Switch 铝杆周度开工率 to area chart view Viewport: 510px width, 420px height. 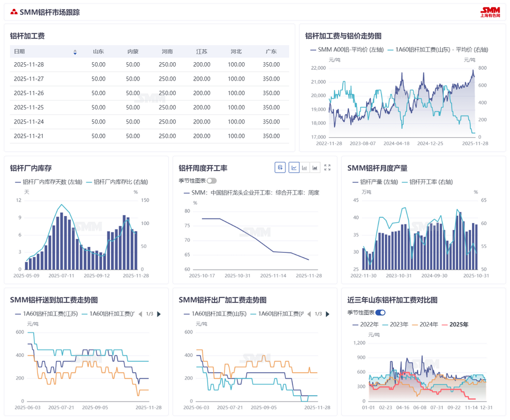[315, 168]
